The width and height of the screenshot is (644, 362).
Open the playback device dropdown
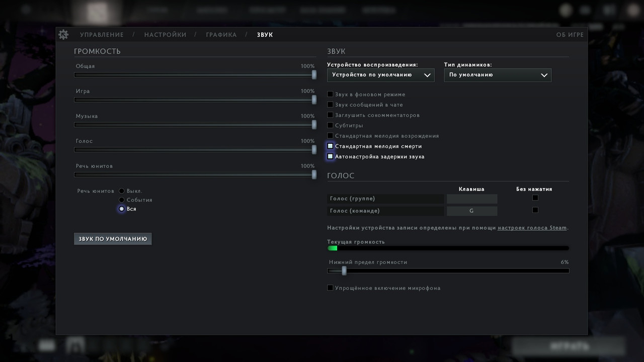click(381, 75)
